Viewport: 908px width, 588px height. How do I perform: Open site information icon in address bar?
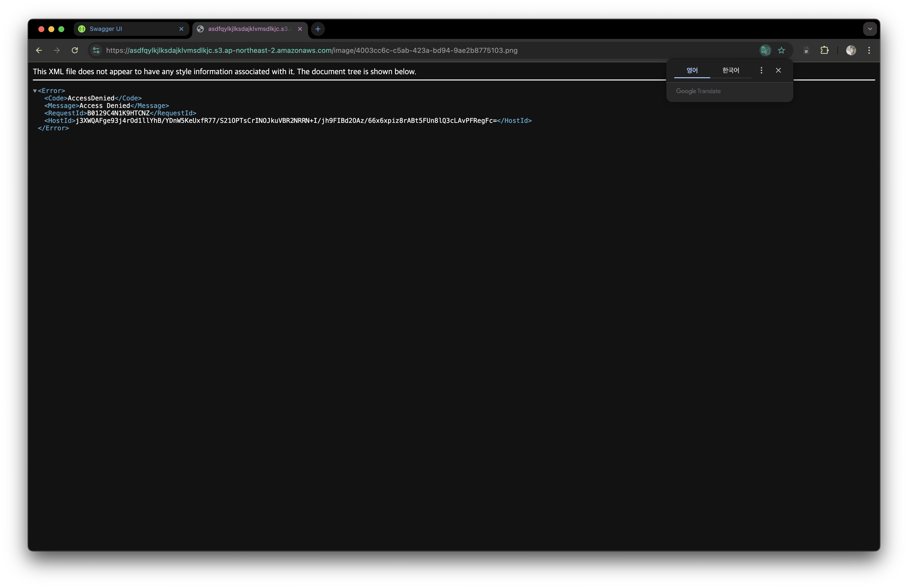point(96,50)
